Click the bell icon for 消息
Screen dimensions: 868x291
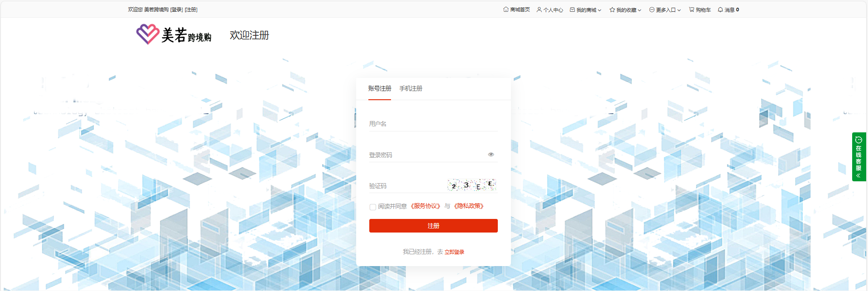[x=720, y=10]
